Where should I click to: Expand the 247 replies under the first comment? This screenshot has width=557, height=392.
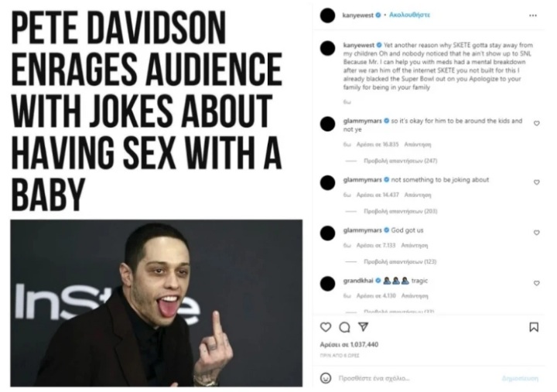pos(400,161)
